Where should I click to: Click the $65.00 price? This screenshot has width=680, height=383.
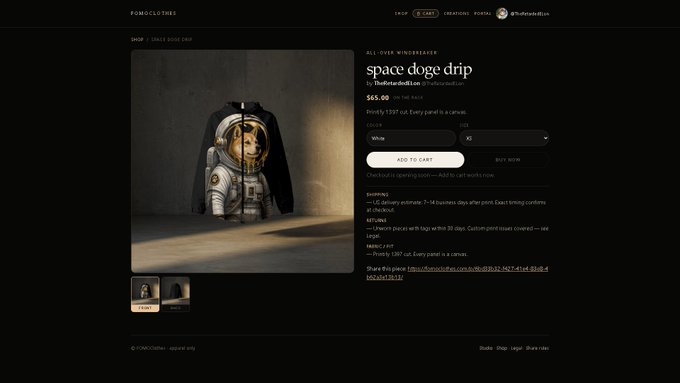378,98
